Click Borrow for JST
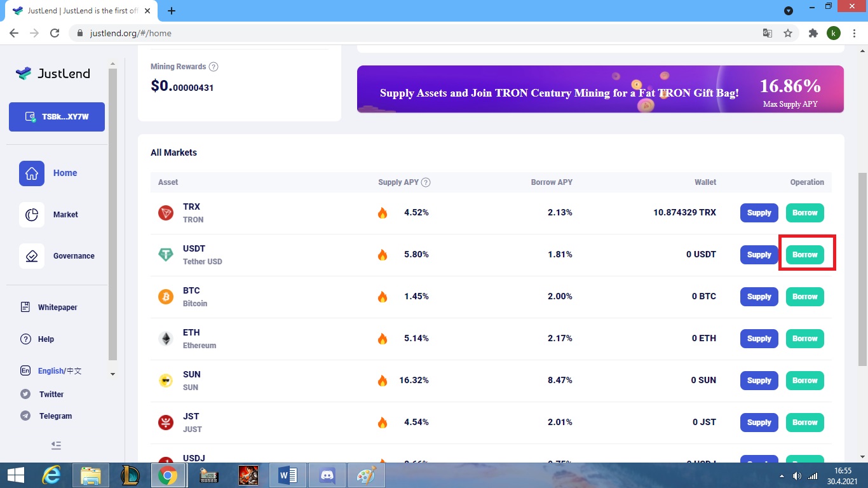Image resolution: width=868 pixels, height=488 pixels. pos(805,423)
